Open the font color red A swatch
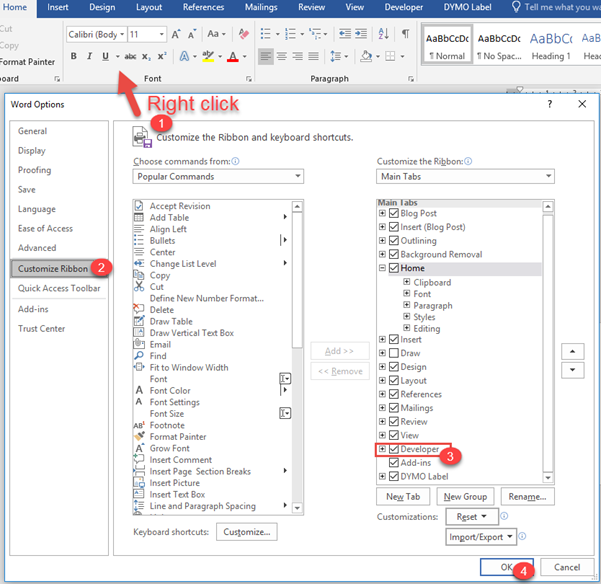The image size is (601, 584). [x=233, y=56]
